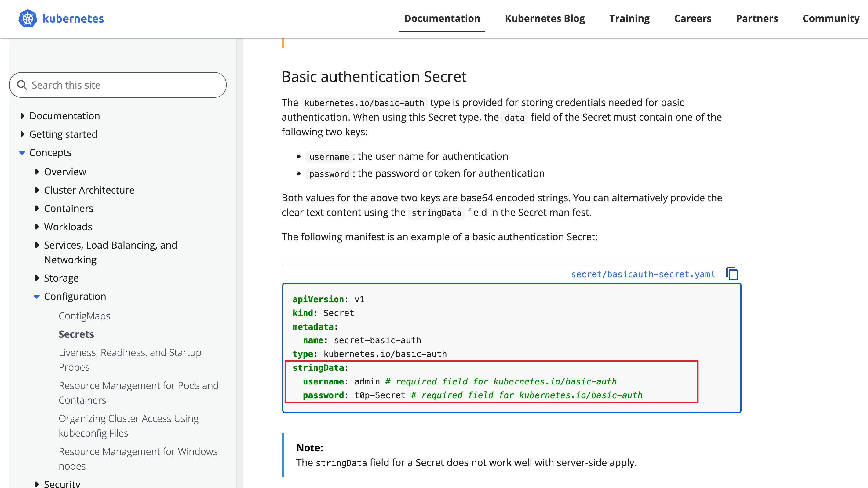The height and width of the screenshot is (488, 868).
Task: Open the Training nav item
Action: pos(629,19)
